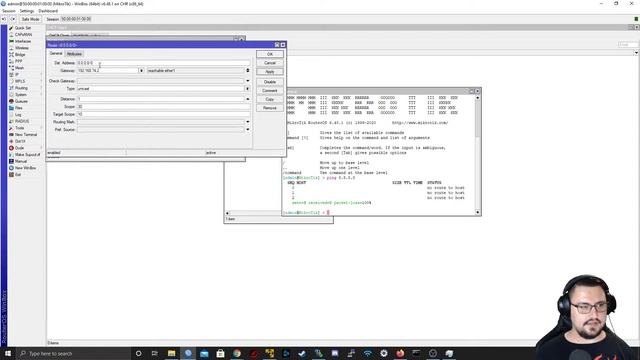Toggle the Safe Mode button
640x360 pixels.
(x=30, y=19)
